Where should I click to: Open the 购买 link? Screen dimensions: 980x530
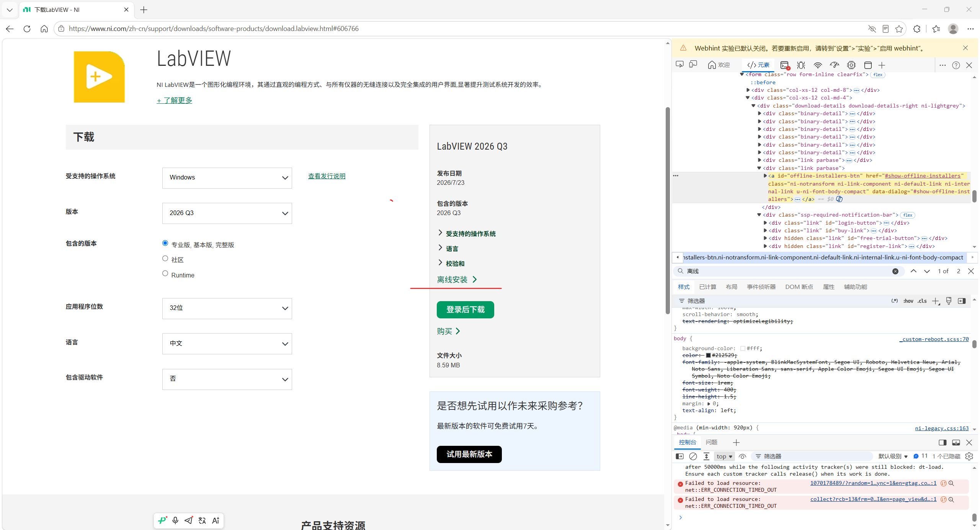(x=448, y=331)
